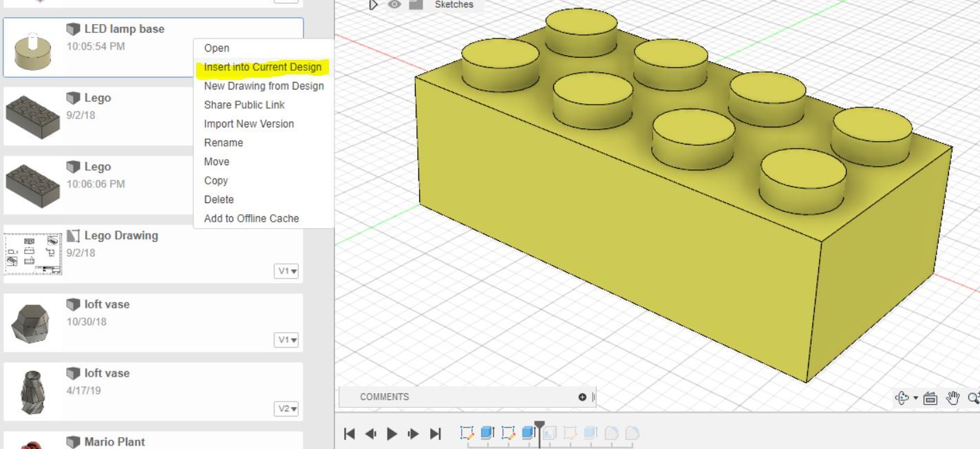
Task: Click the loft vase 4/17/19 thumbnail
Action: pos(31,392)
